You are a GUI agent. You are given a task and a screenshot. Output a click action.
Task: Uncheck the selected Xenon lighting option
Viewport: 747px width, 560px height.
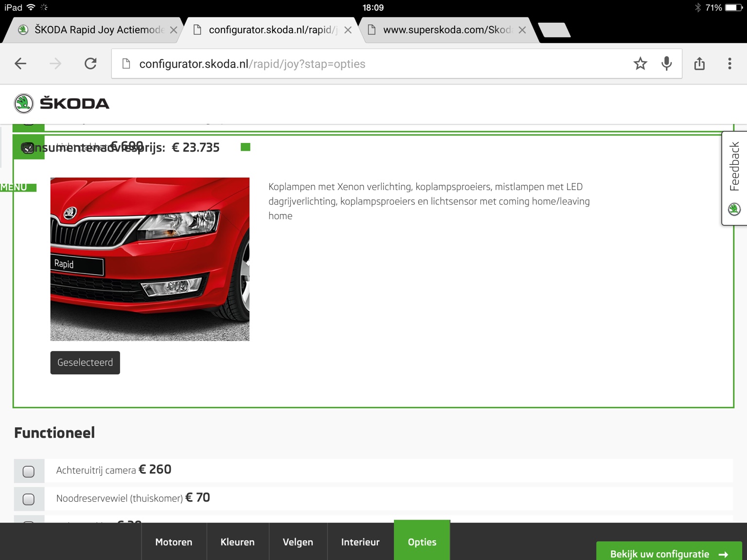point(28,148)
